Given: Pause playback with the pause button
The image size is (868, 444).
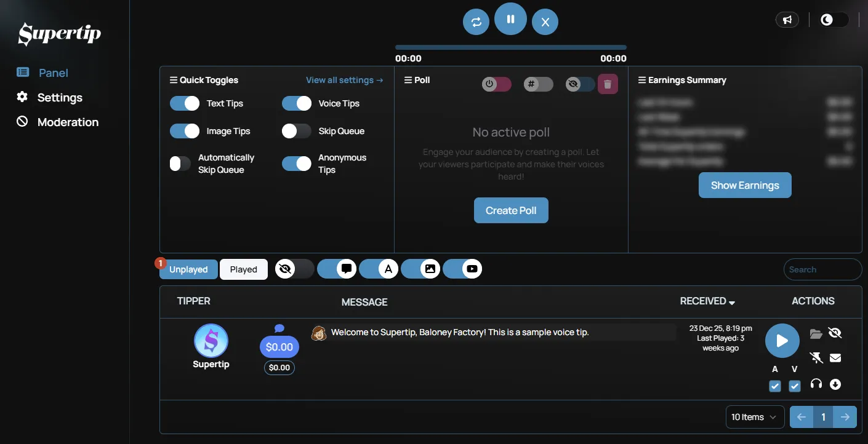Looking at the screenshot, I should (510, 19).
